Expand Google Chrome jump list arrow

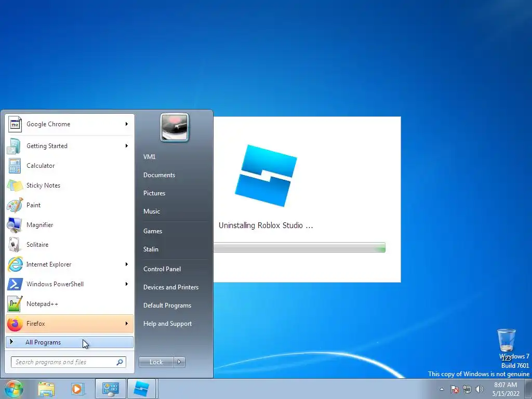click(127, 124)
